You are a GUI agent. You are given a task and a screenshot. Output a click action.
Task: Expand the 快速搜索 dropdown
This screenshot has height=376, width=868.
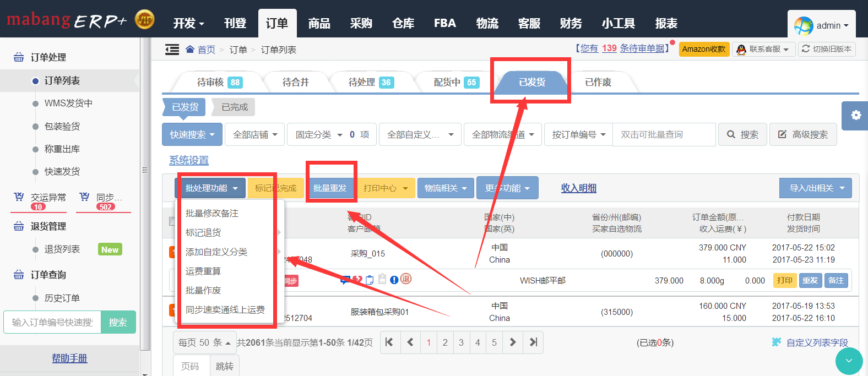click(x=192, y=134)
